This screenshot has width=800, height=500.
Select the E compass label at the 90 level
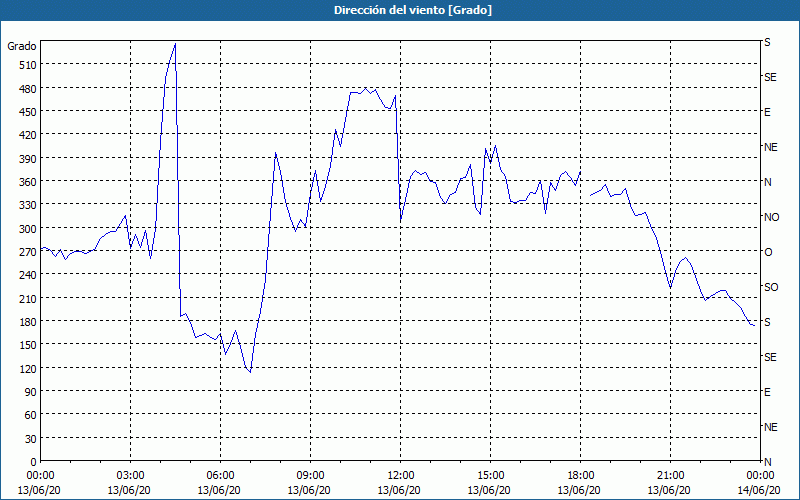click(x=767, y=392)
